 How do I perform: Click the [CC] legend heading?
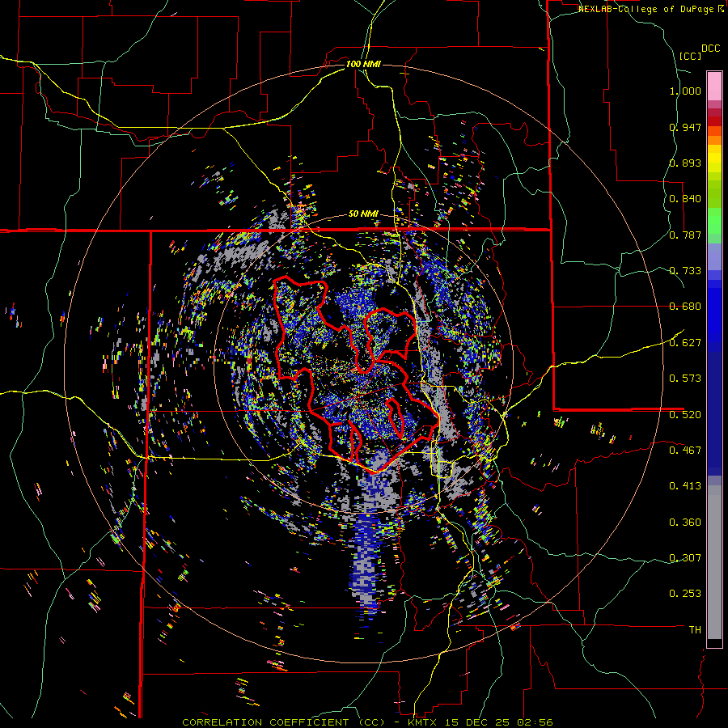point(690,56)
